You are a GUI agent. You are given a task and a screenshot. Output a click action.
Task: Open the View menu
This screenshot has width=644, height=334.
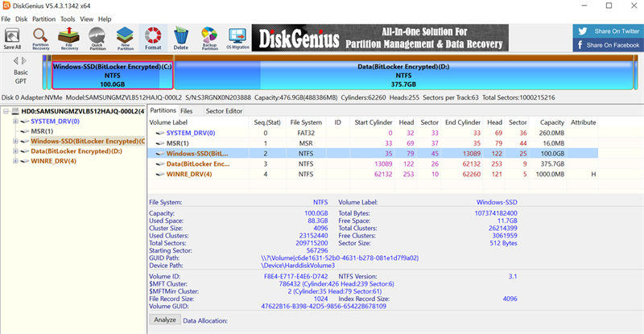tap(87, 19)
